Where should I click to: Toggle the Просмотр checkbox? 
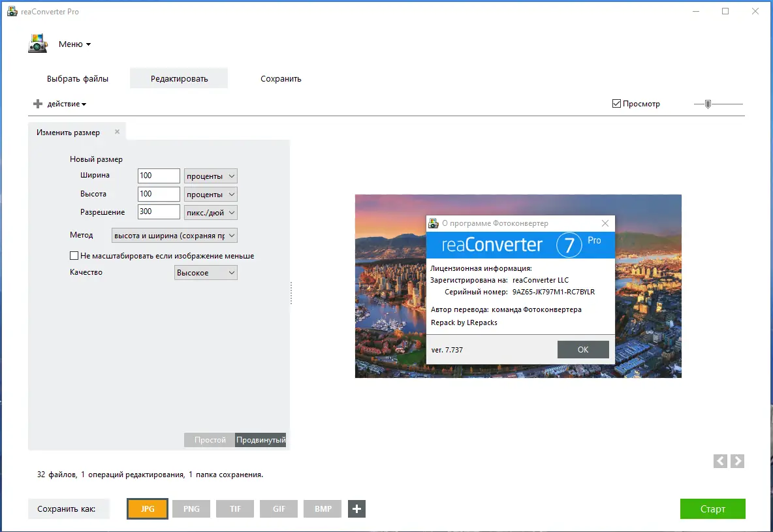[x=616, y=104]
